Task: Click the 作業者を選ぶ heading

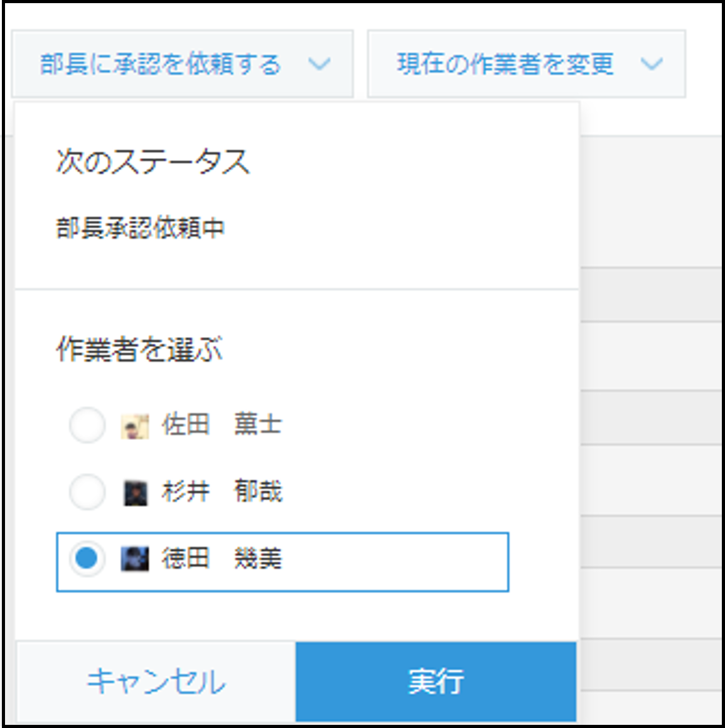Action: click(x=139, y=349)
